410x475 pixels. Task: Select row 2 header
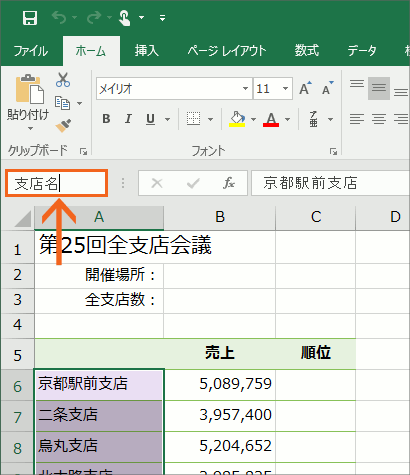point(18,275)
